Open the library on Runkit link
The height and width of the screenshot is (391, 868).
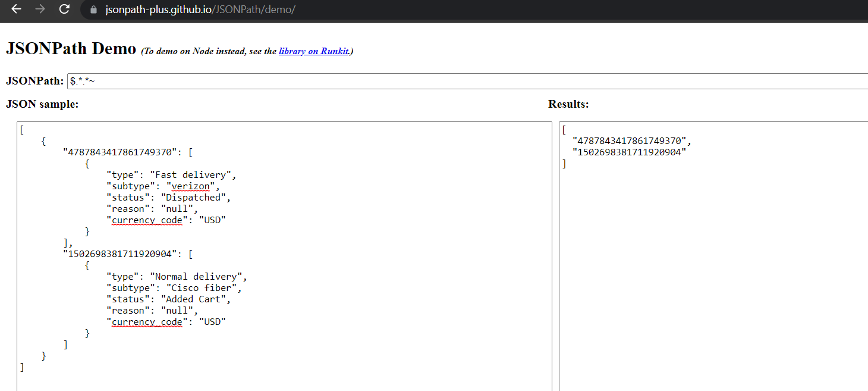click(x=313, y=51)
